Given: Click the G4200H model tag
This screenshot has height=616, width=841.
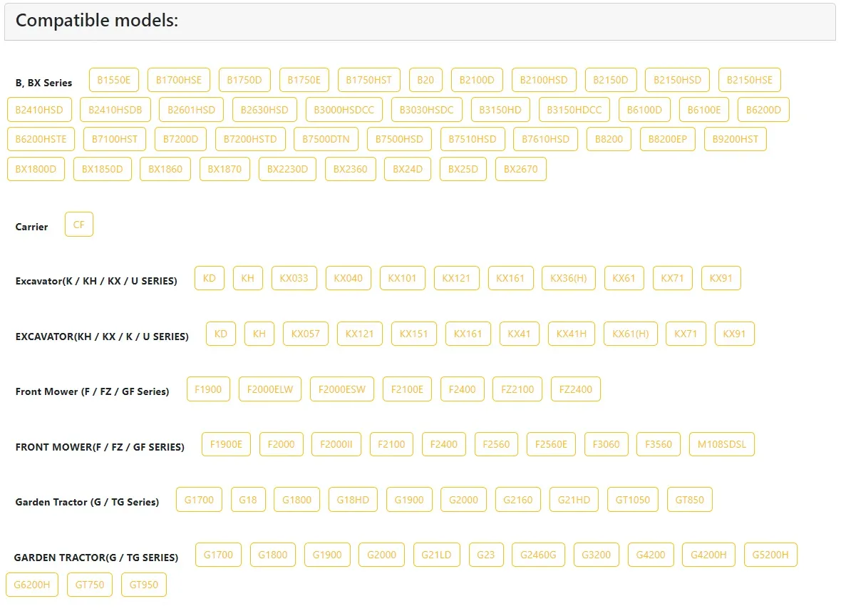Looking at the screenshot, I should pyautogui.click(x=708, y=555).
